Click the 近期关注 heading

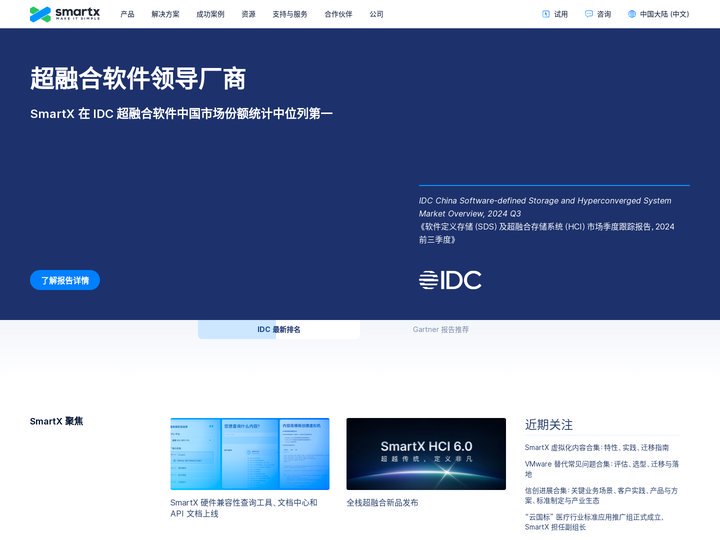click(x=549, y=425)
